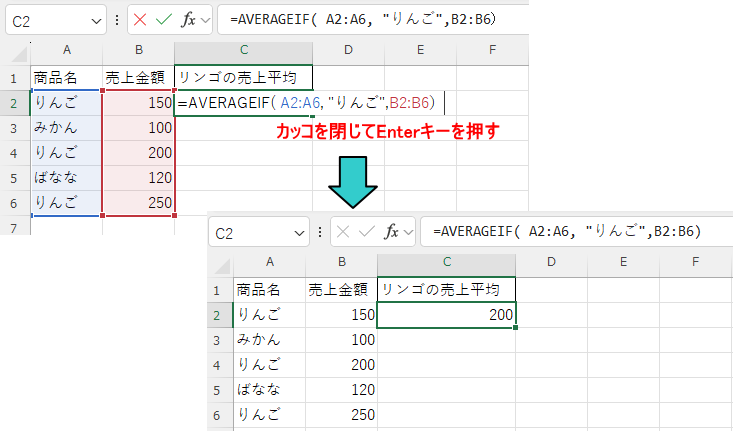
Task: Select column D header in the upper sheet
Action: [x=347, y=50]
